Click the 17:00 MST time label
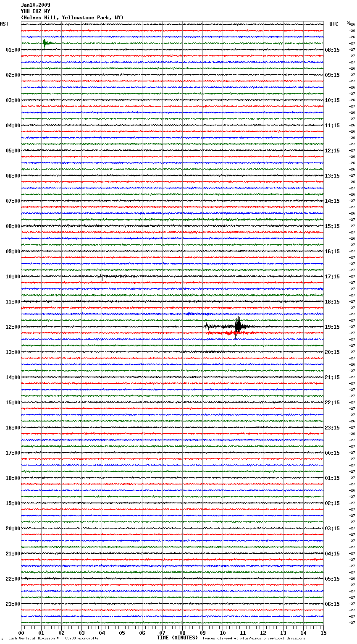Screen dimensions: 357x644 13,453
